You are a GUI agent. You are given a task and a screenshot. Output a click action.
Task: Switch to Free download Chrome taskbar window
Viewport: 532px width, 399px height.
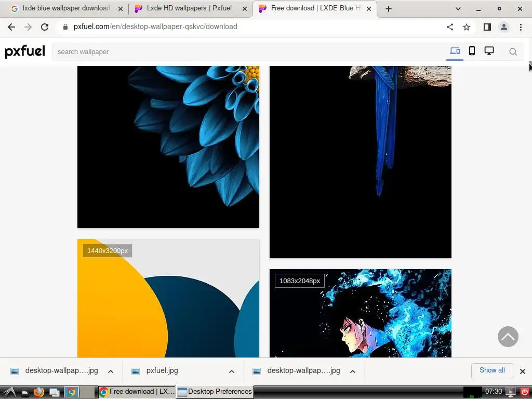137,392
